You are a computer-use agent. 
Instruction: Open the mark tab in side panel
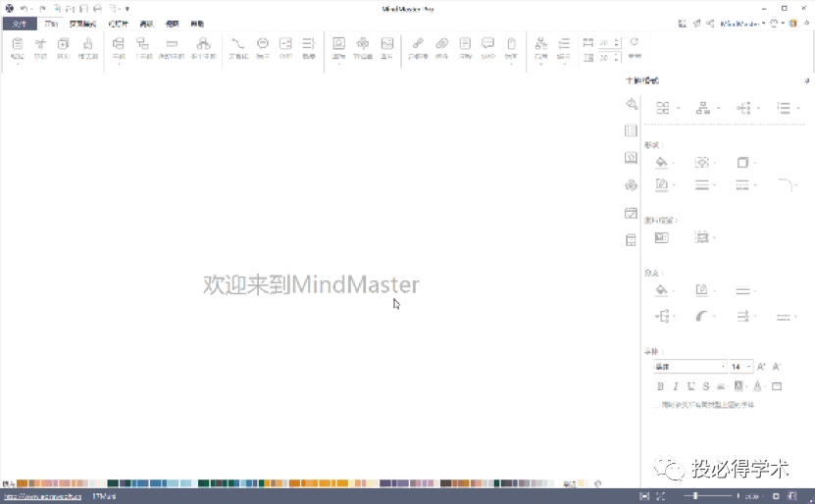(631, 158)
